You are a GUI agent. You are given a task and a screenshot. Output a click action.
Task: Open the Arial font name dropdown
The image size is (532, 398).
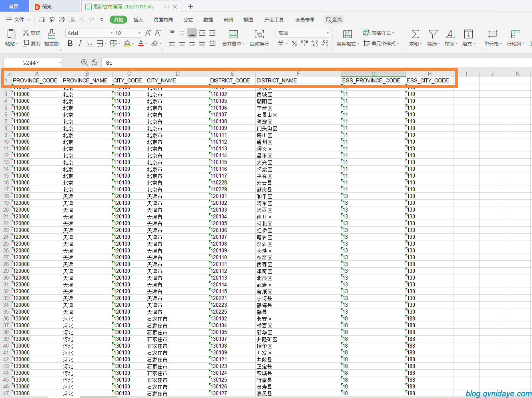(111, 33)
